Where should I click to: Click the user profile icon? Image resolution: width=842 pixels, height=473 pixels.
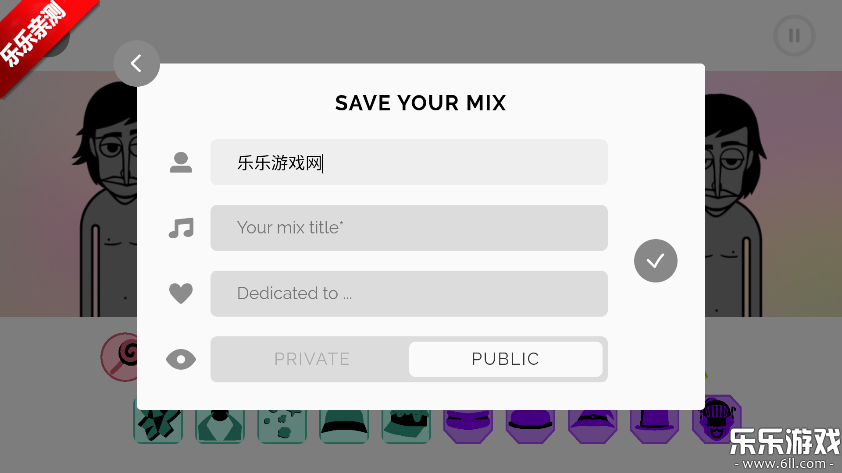pos(181,163)
